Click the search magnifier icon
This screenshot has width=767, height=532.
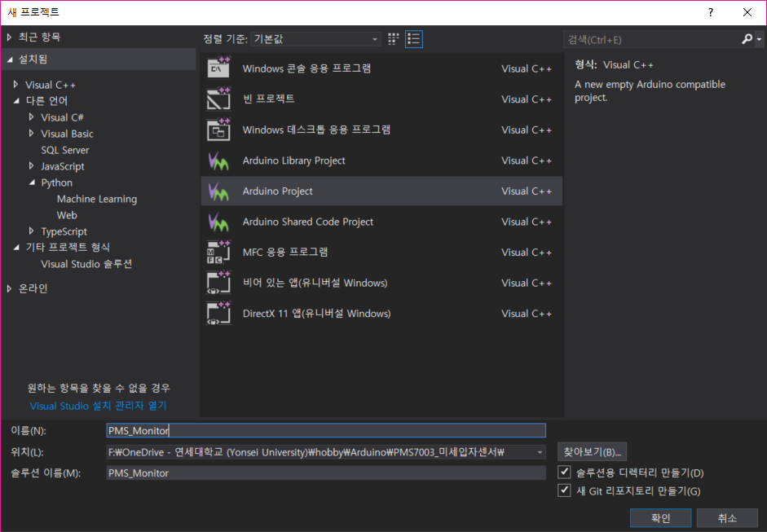point(747,39)
